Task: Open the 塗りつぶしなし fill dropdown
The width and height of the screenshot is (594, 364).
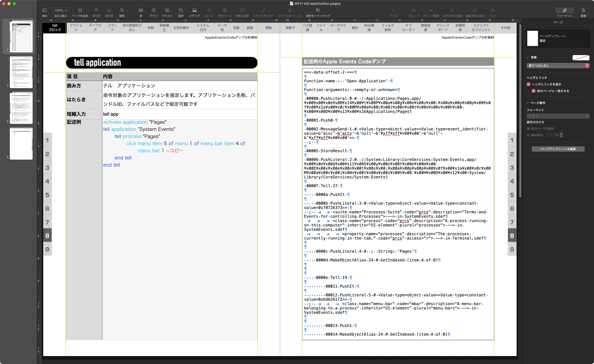Action: [558, 66]
